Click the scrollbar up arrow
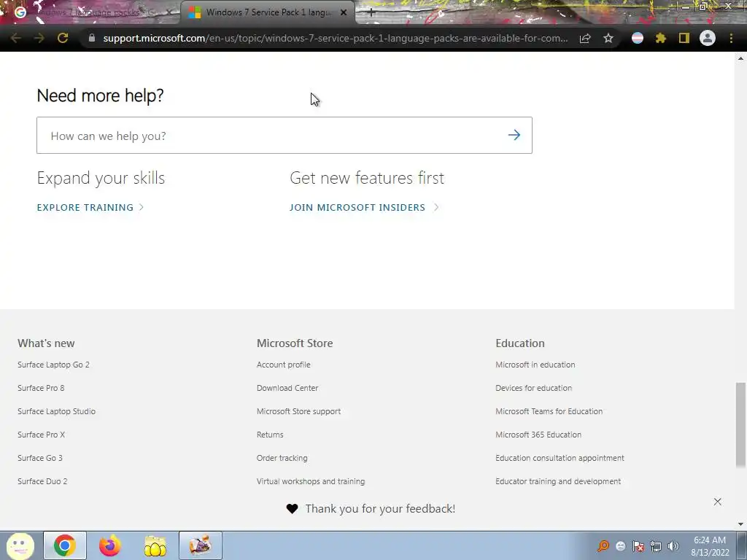 pyautogui.click(x=740, y=58)
